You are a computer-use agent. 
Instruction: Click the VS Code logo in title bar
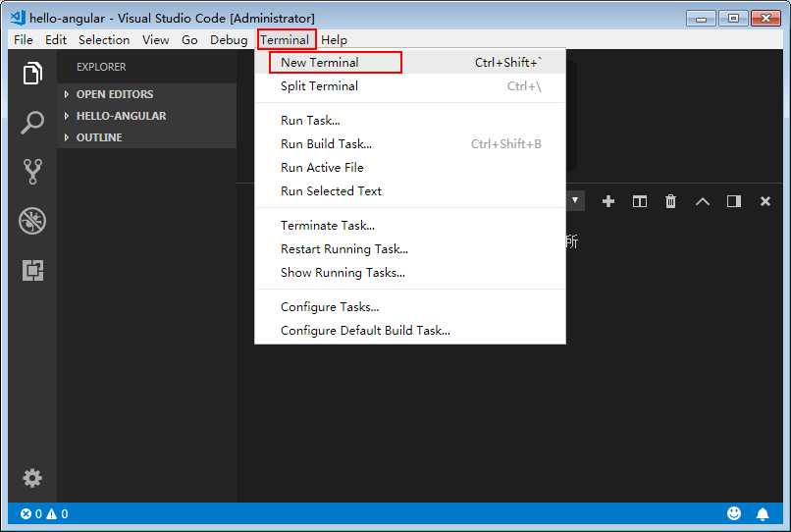(x=18, y=18)
